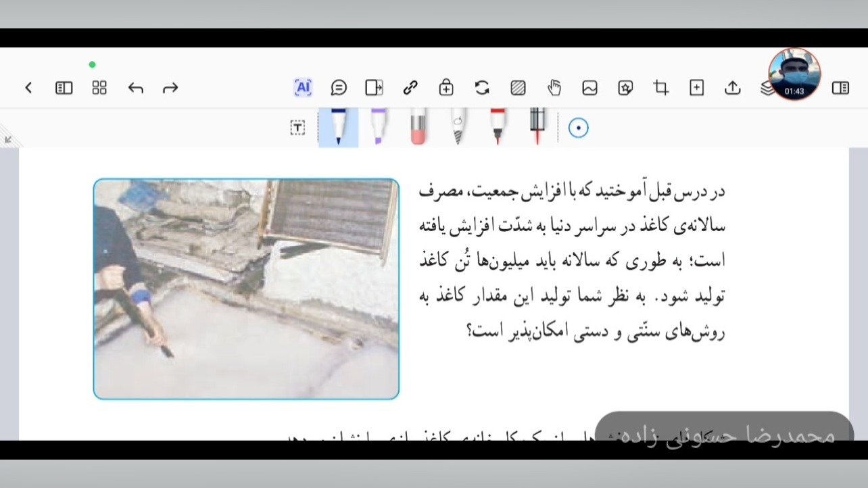The width and height of the screenshot is (868, 488).
Task: Select the crop tool
Action: pyautogui.click(x=660, y=88)
